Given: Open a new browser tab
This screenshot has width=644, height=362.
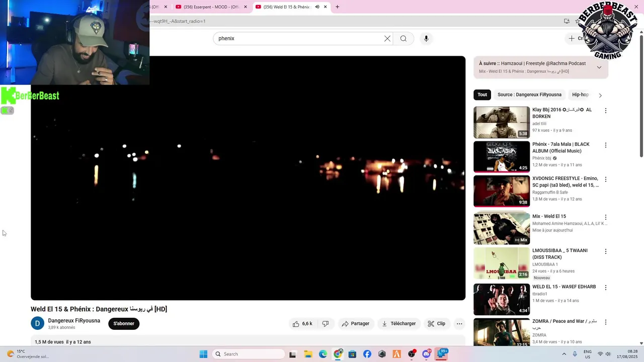Looking at the screenshot, I should [x=337, y=7].
